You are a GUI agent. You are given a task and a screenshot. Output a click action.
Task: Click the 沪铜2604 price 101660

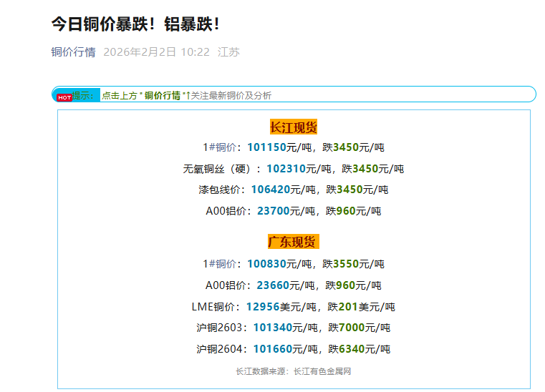pyautogui.click(x=273, y=349)
